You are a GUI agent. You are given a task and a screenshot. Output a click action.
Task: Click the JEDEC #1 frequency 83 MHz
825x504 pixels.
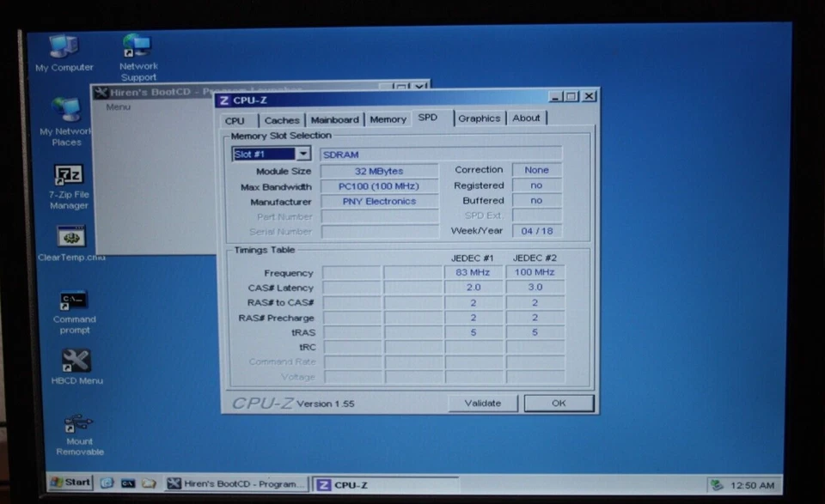click(473, 272)
